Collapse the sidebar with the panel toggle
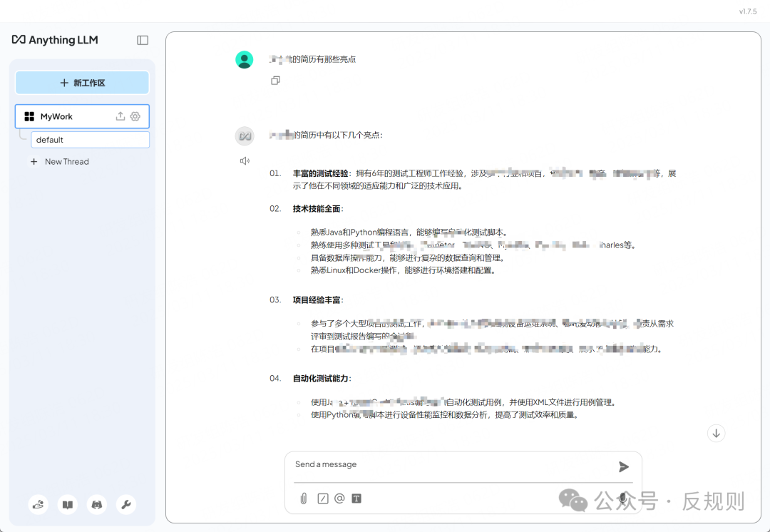Screen dimensions: 770x532 coord(143,40)
